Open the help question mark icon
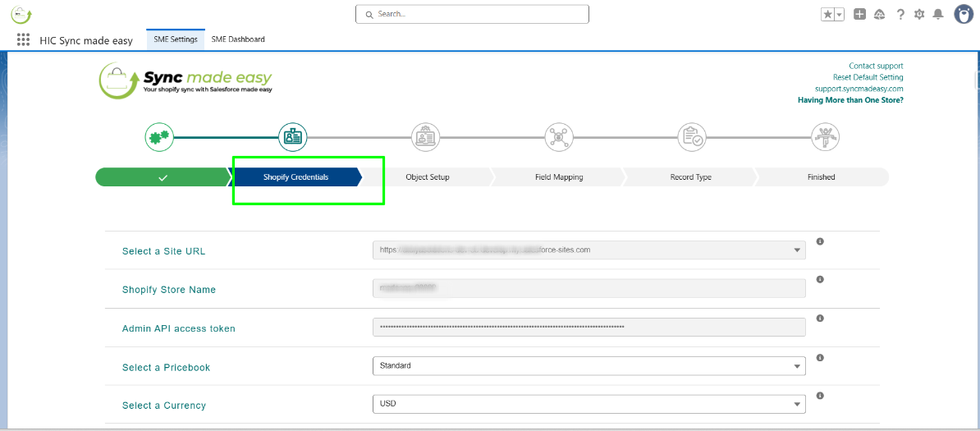980x431 pixels. pyautogui.click(x=900, y=15)
